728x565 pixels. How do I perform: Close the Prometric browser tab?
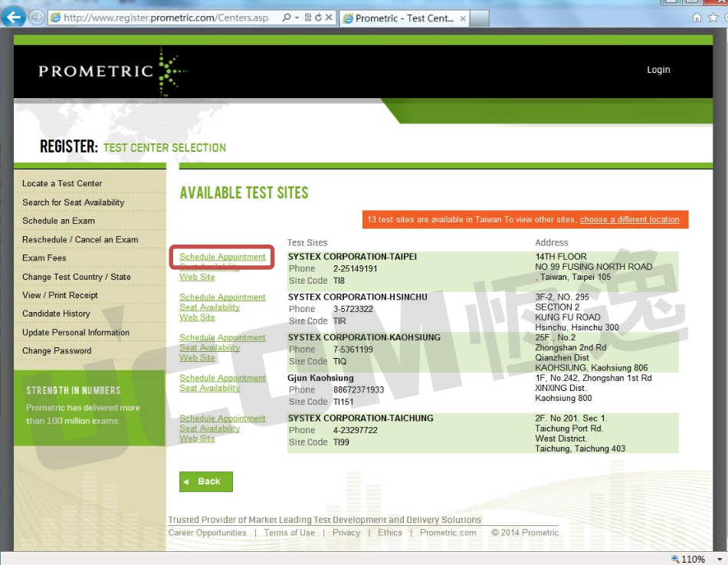pyautogui.click(x=463, y=18)
